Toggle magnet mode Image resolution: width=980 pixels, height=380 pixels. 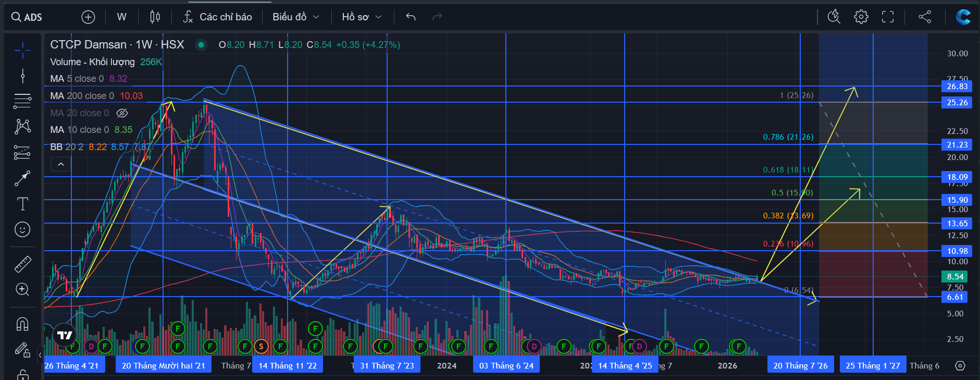click(x=22, y=324)
